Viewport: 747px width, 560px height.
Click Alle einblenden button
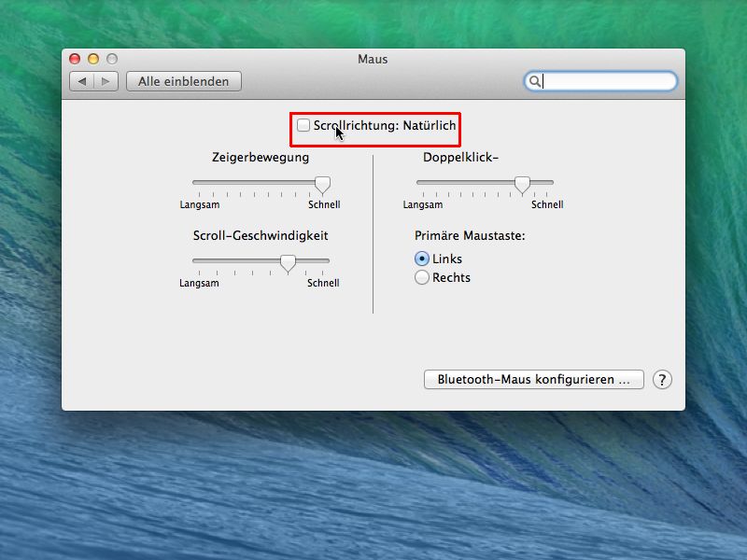pos(183,81)
